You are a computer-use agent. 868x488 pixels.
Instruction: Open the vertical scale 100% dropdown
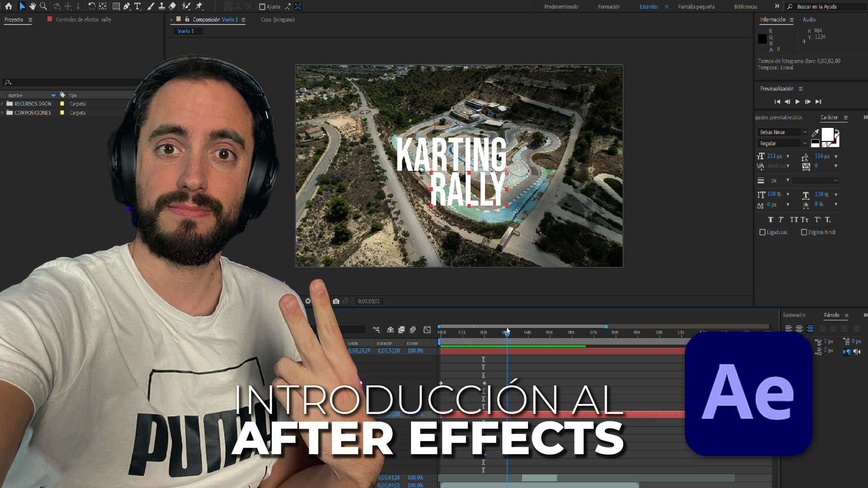tap(788, 194)
